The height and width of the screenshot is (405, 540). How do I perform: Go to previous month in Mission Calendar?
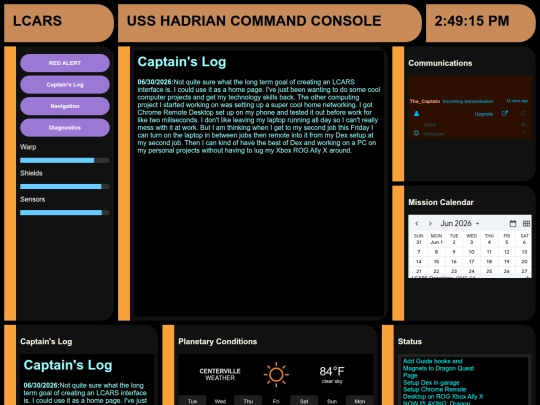tap(417, 224)
